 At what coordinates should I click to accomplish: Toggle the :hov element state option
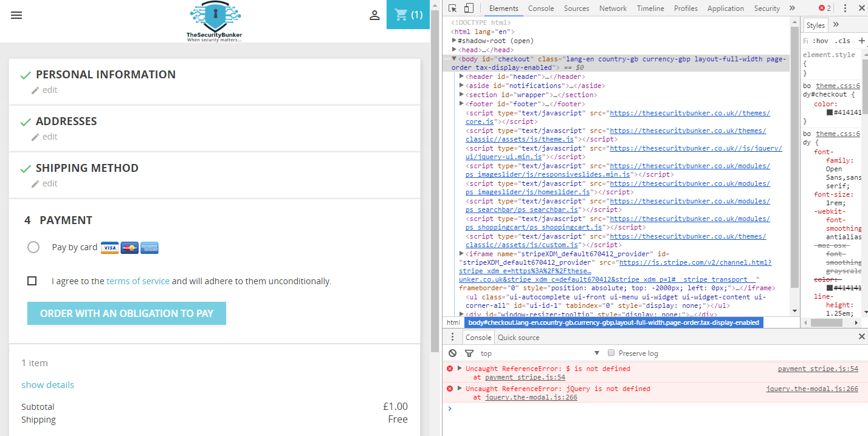click(x=821, y=41)
